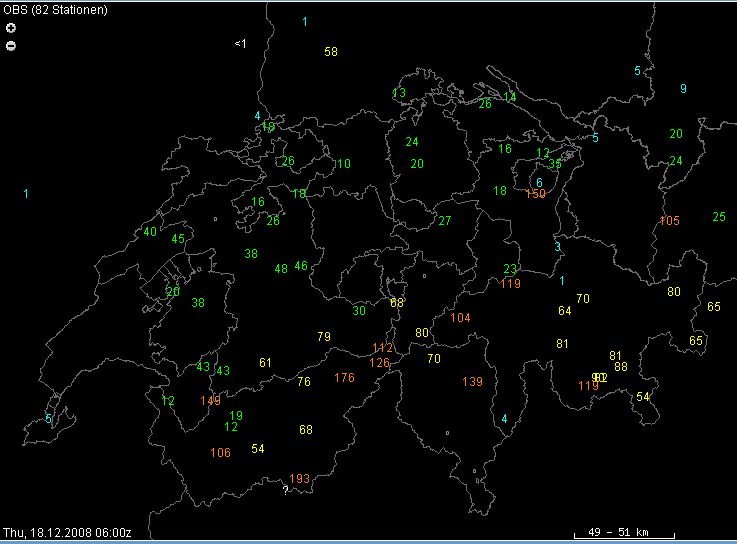Screen dimensions: 737x544
Task: Click the zoom in plus icon
Action: point(11,28)
